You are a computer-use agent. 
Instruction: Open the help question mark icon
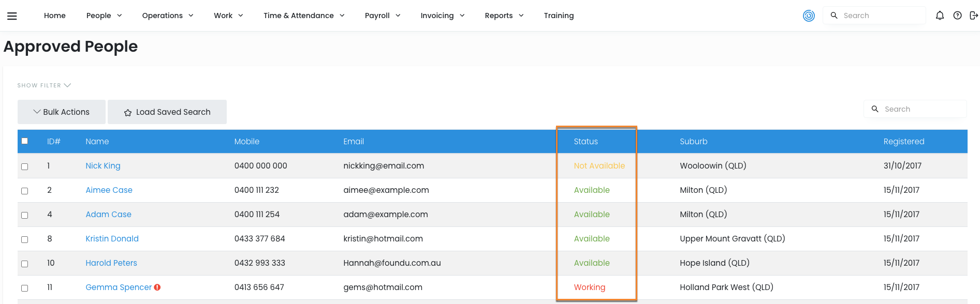[x=957, y=16]
